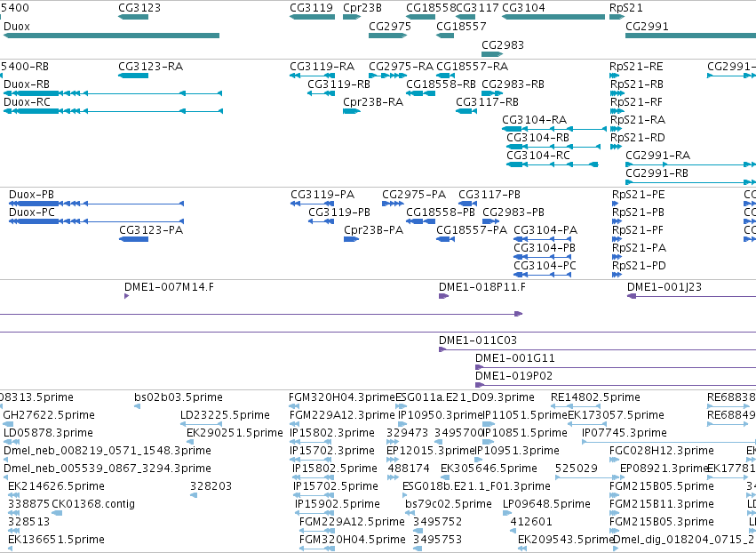Click protein CG2975-PA

coord(414,195)
